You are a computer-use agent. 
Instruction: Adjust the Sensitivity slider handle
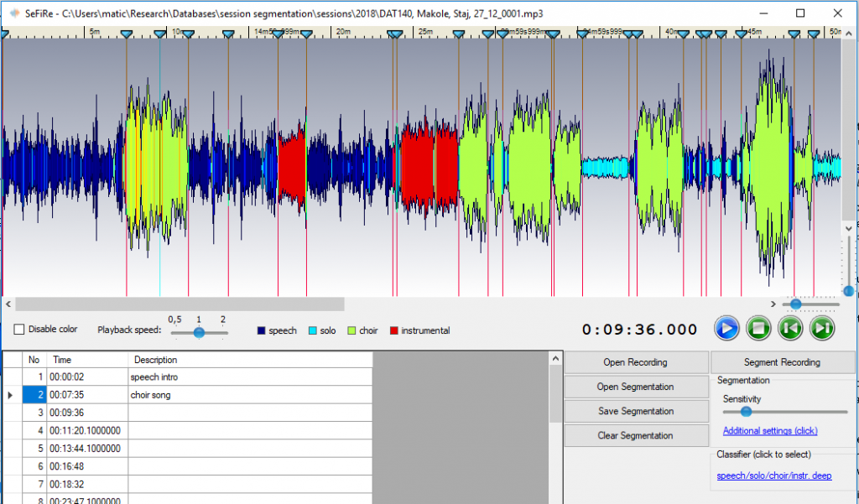click(x=746, y=412)
